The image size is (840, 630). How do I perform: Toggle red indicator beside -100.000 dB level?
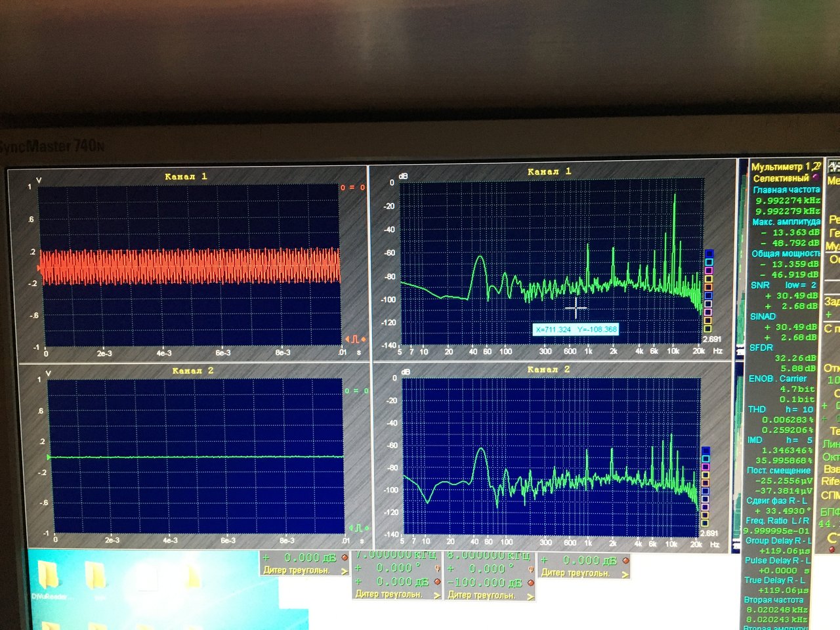pyautogui.click(x=530, y=582)
